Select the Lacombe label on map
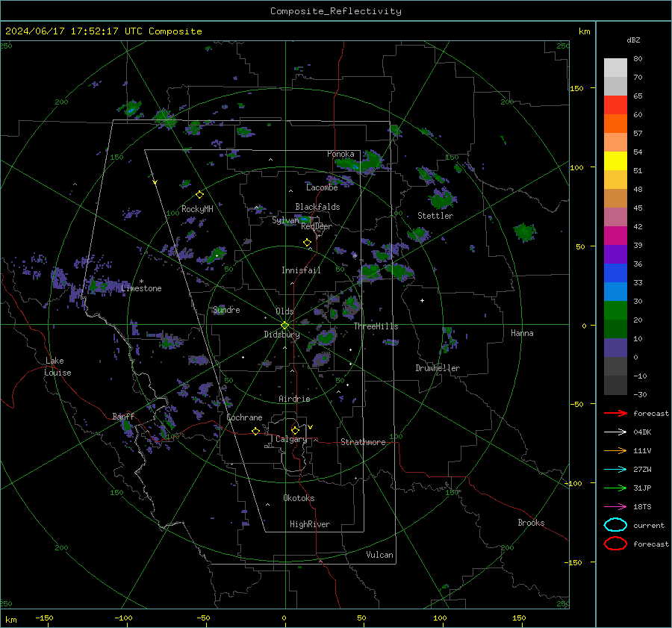672x628 pixels. 322,187
